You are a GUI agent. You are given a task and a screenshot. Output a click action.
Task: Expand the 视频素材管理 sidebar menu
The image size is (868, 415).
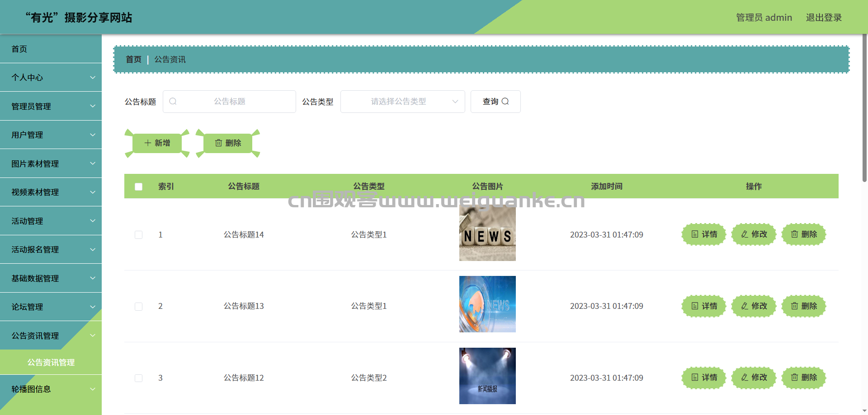pos(51,192)
